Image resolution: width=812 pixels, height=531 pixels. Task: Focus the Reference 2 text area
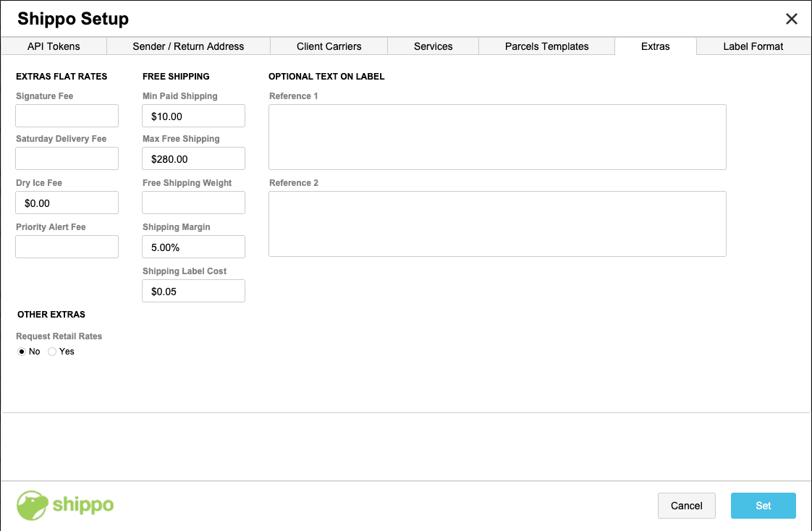(497, 224)
